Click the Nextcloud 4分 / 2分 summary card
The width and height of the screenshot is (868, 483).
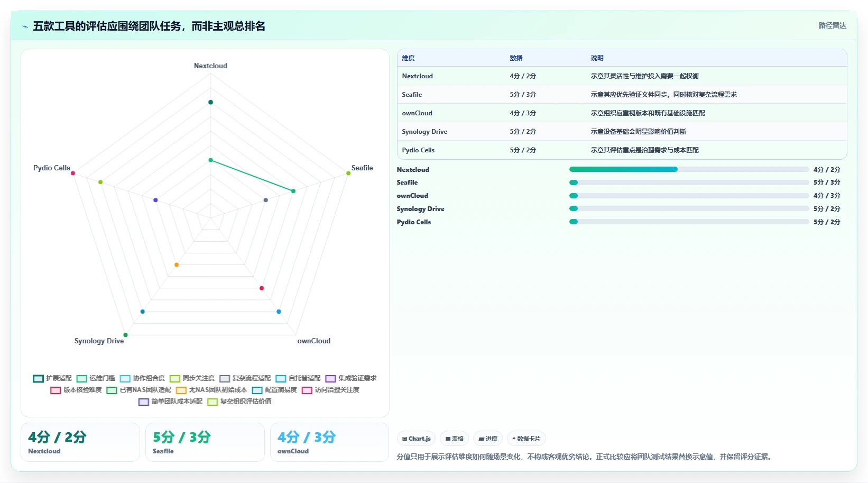80,442
